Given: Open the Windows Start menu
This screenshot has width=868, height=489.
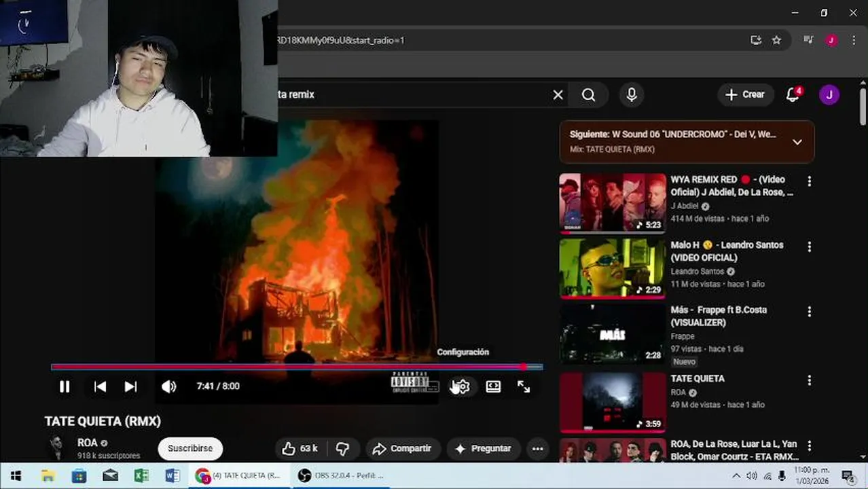Looking at the screenshot, I should click(16, 475).
